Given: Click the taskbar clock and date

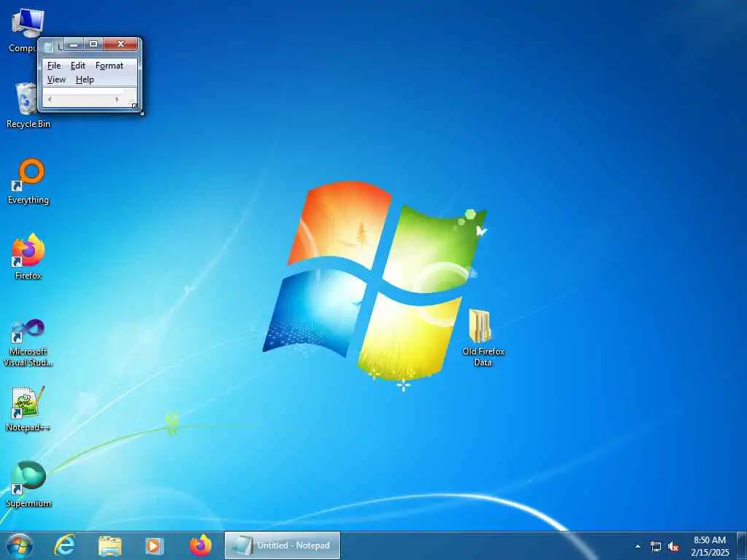Looking at the screenshot, I should click(x=710, y=546).
